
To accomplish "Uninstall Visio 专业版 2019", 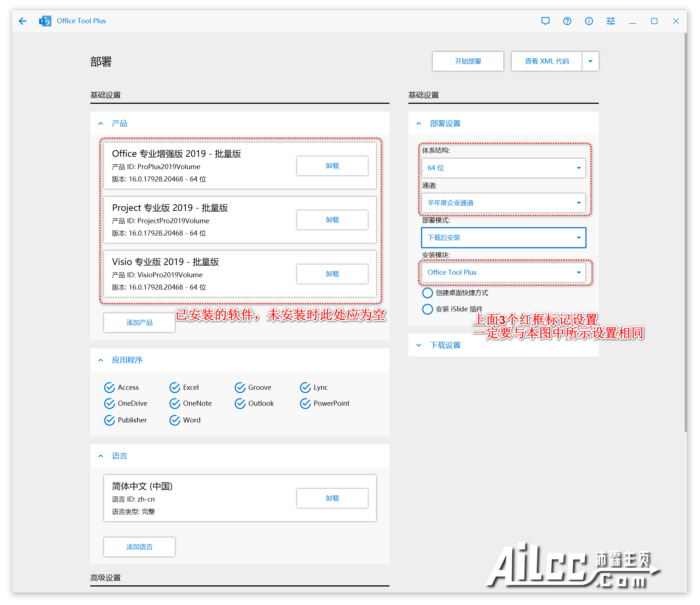I will pyautogui.click(x=332, y=274).
